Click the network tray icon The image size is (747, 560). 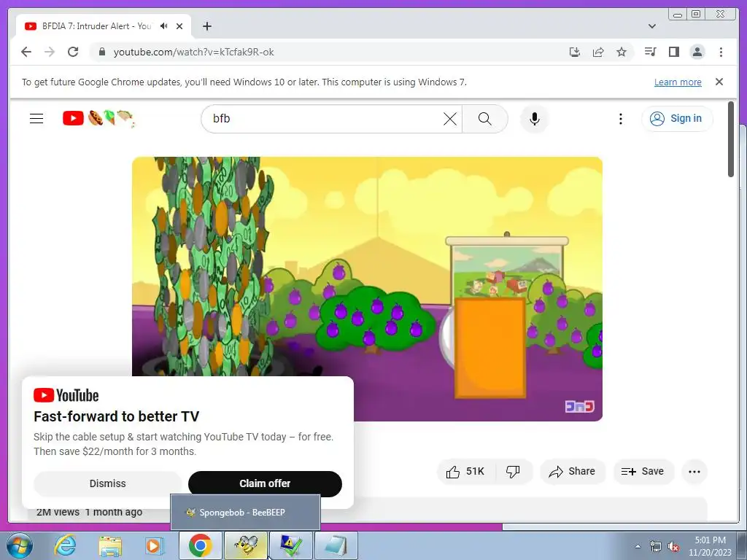[x=656, y=546]
